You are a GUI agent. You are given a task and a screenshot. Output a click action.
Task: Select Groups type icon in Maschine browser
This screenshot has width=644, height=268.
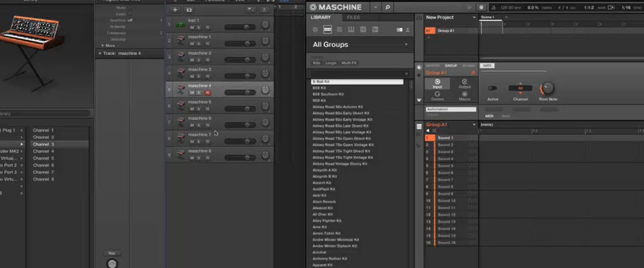(327, 29)
